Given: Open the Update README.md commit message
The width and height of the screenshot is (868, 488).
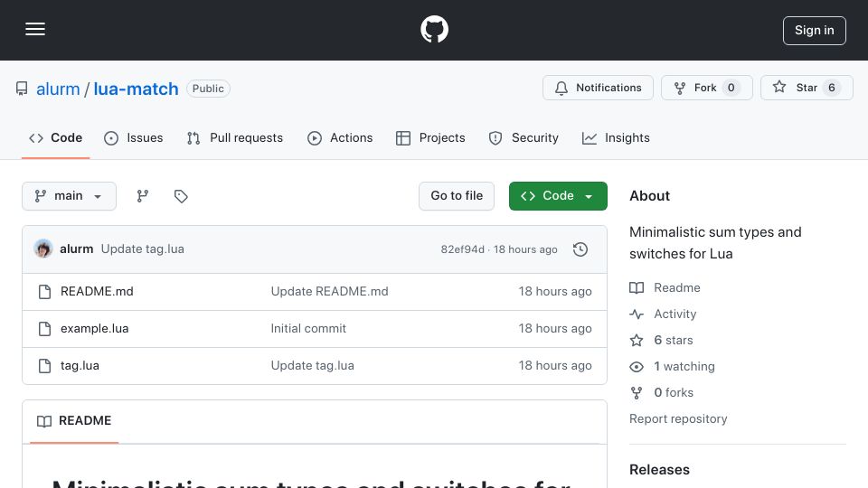Looking at the screenshot, I should point(329,292).
